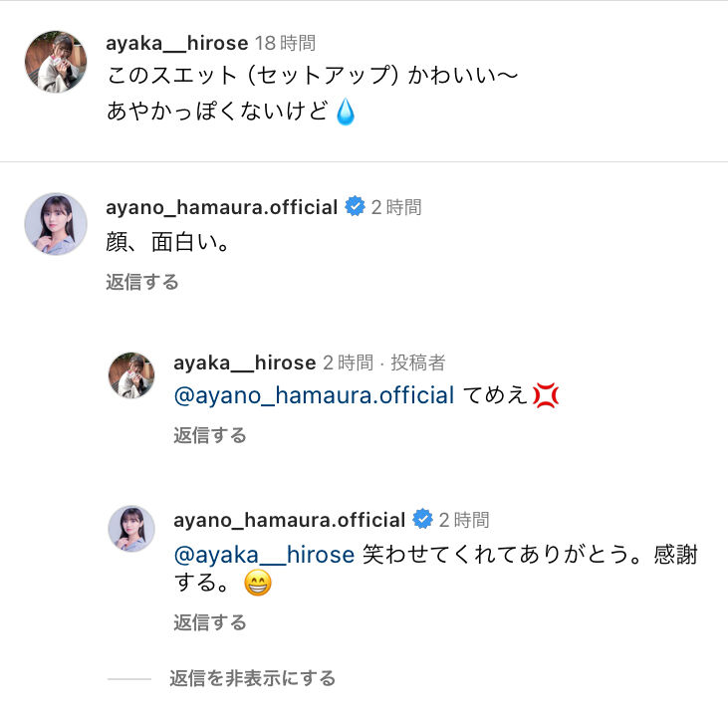Open ayano_hamaura.official username on last reply

[289, 520]
